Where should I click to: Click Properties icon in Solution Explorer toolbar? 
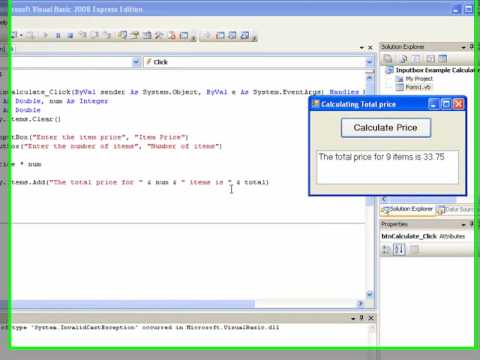click(x=387, y=59)
